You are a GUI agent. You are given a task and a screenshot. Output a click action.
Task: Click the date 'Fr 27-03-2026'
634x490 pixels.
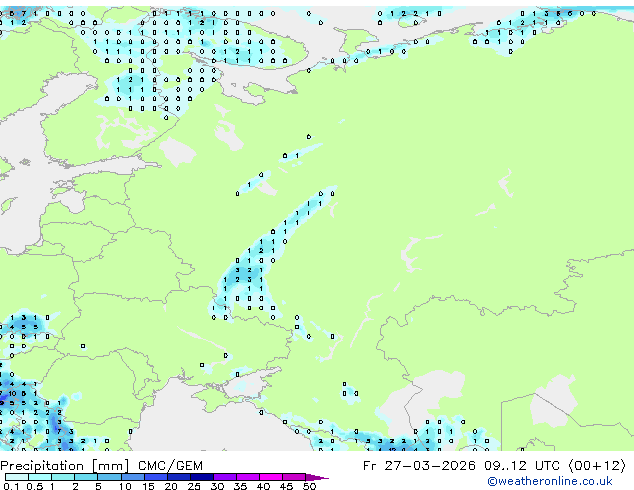(x=419, y=466)
